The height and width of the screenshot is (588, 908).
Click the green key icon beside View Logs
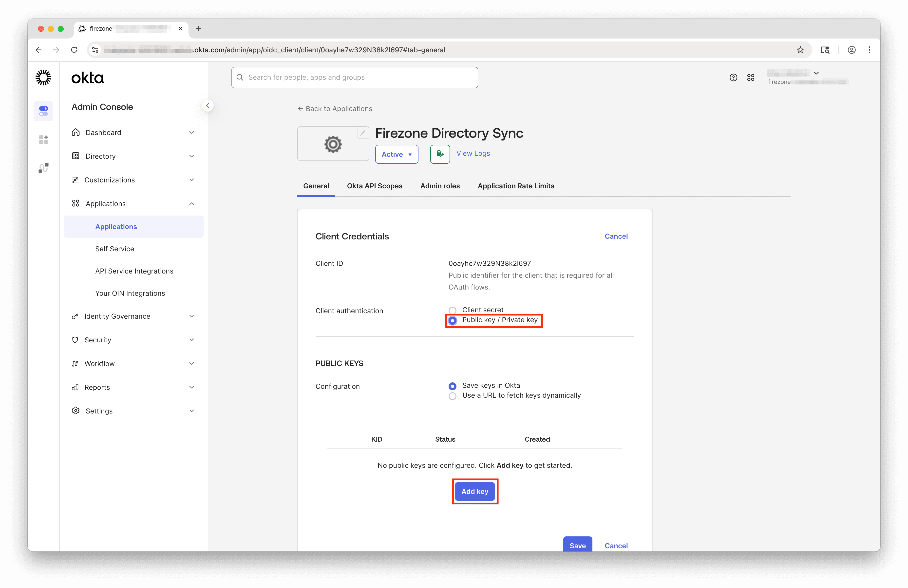439,154
